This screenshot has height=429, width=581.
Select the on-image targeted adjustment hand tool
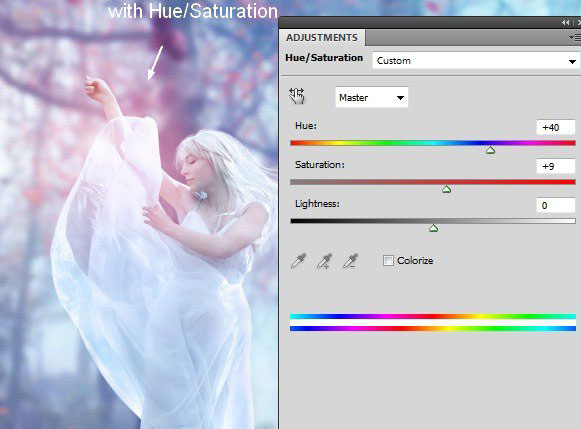(297, 96)
